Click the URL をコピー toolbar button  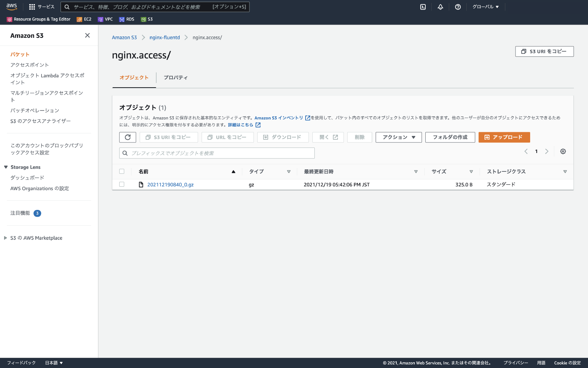click(227, 137)
